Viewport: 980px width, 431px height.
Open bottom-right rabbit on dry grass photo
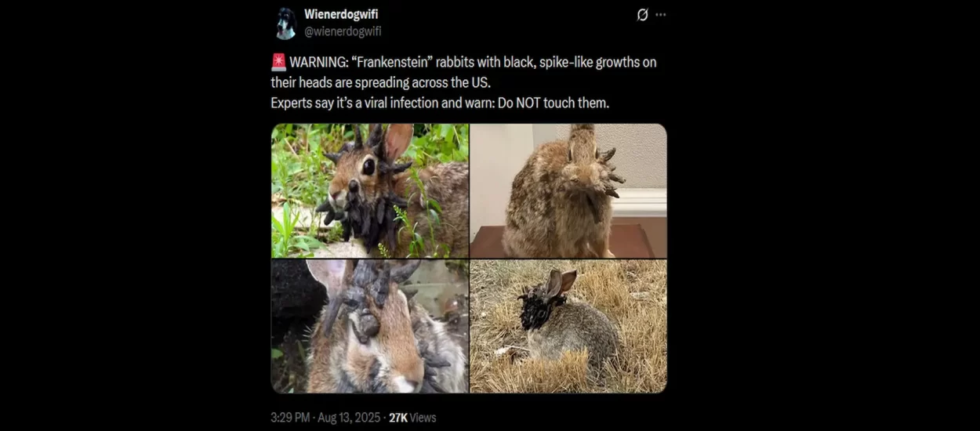pyautogui.click(x=568, y=326)
